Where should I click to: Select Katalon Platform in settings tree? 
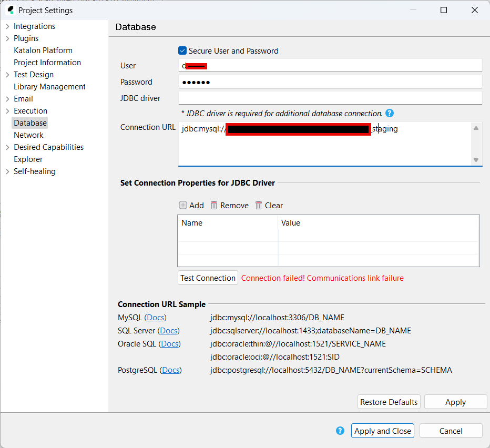(x=43, y=50)
